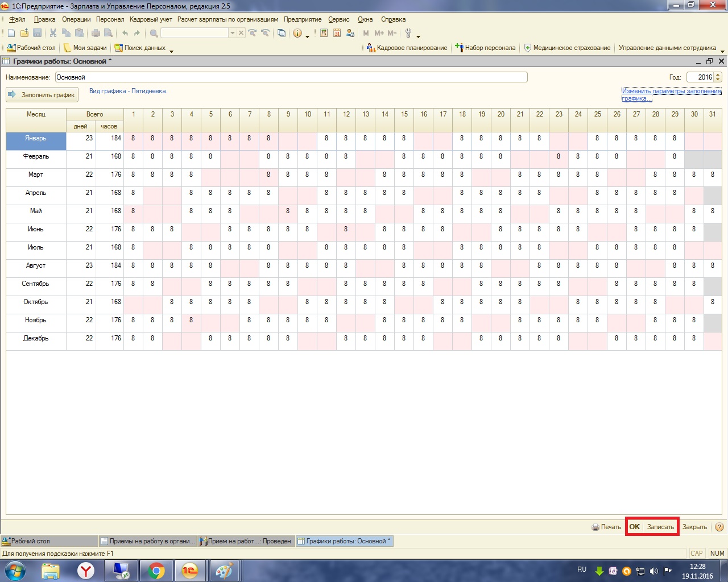Open the calendar toolbar icon

coord(337,33)
